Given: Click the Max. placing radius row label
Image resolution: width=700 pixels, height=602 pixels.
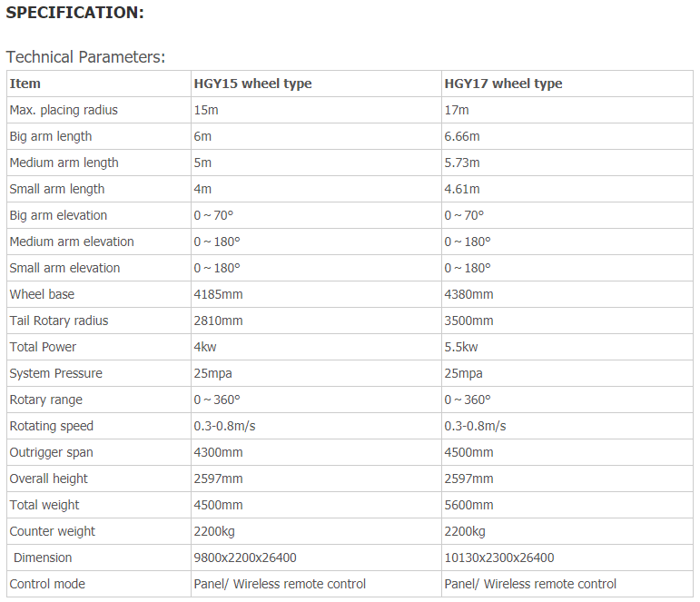Looking at the screenshot, I should pos(64,110).
